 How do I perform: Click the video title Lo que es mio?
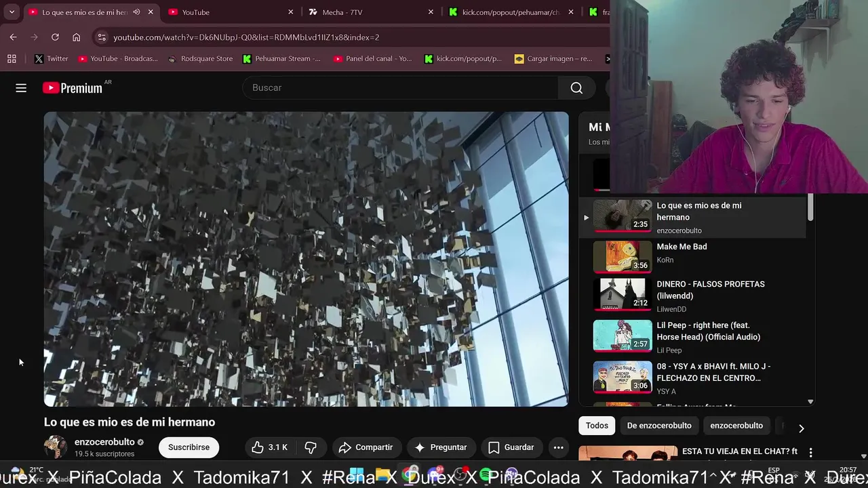(x=130, y=422)
